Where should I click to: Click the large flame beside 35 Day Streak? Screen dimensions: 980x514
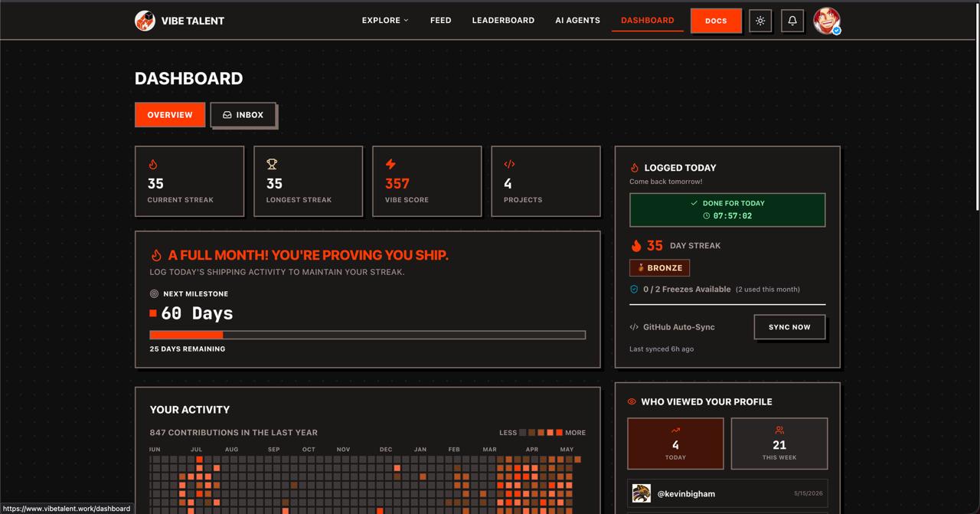[x=635, y=245]
